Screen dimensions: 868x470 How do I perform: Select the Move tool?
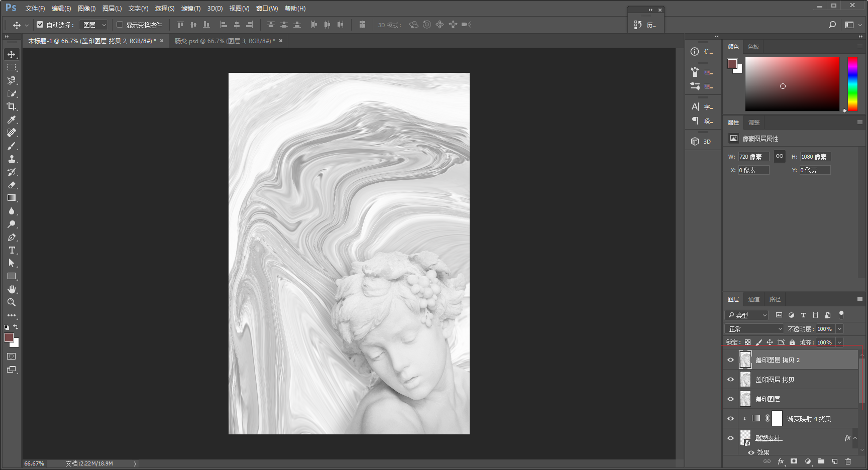[12, 54]
